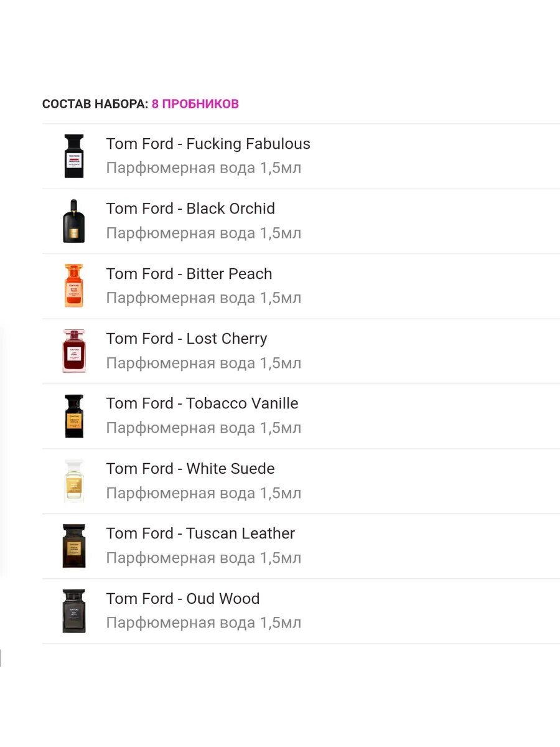Click the Tom Ford - Black Orchid title
Viewport: 560px width, 747px height.
190,209
